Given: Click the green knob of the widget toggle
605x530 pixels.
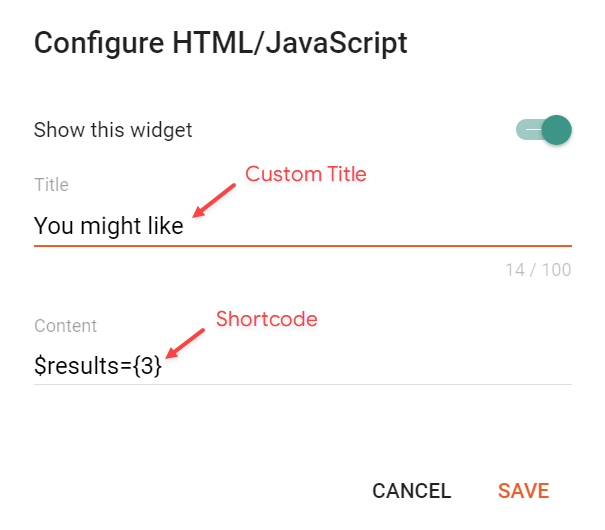Looking at the screenshot, I should click(x=556, y=130).
